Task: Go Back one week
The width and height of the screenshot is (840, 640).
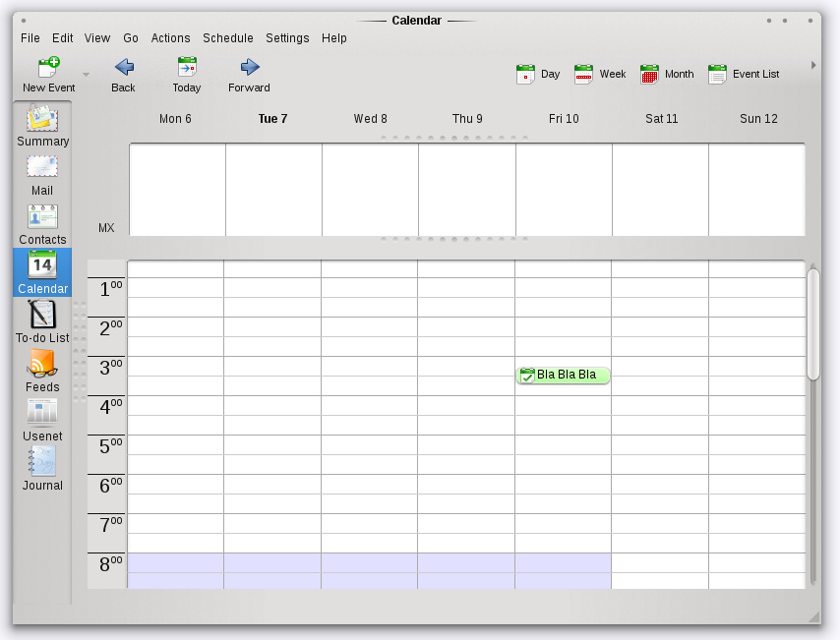Action: pyautogui.click(x=123, y=75)
